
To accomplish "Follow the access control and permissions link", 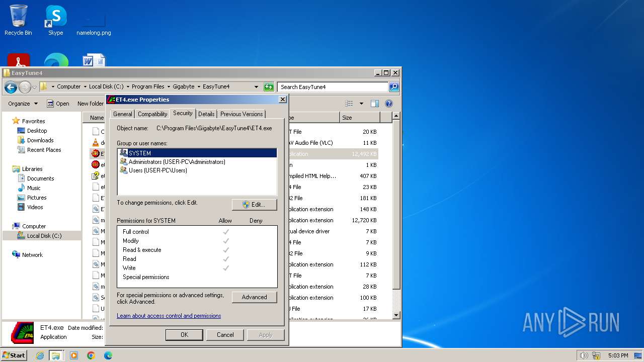I will 169,316.
